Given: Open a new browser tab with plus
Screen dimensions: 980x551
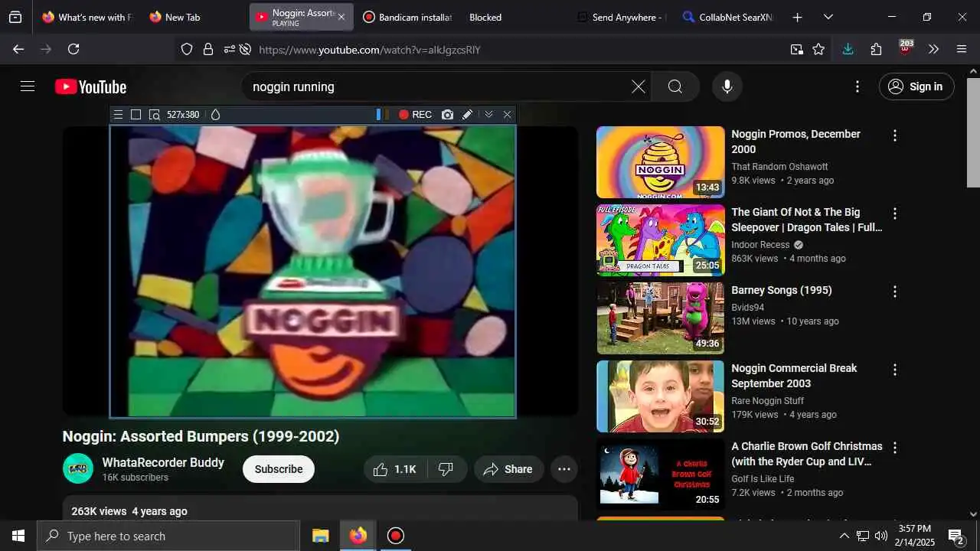Looking at the screenshot, I should [797, 17].
